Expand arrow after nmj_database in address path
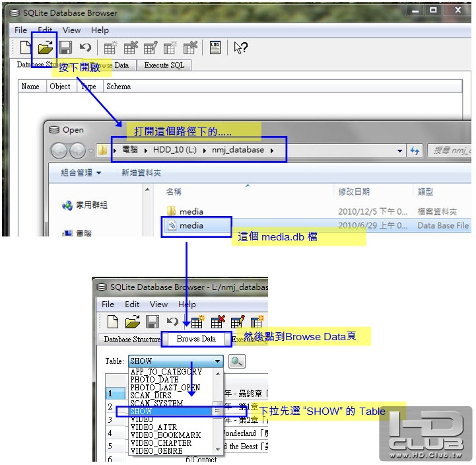 (x=272, y=151)
